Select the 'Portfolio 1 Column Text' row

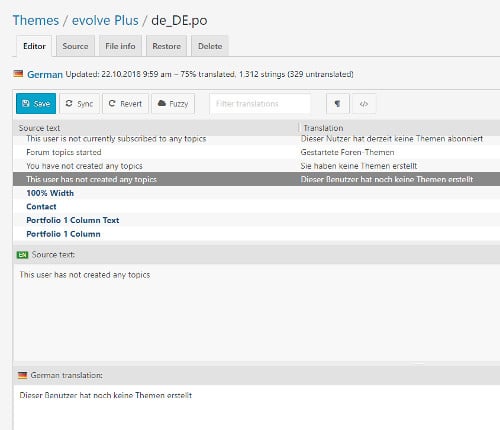[257, 220]
